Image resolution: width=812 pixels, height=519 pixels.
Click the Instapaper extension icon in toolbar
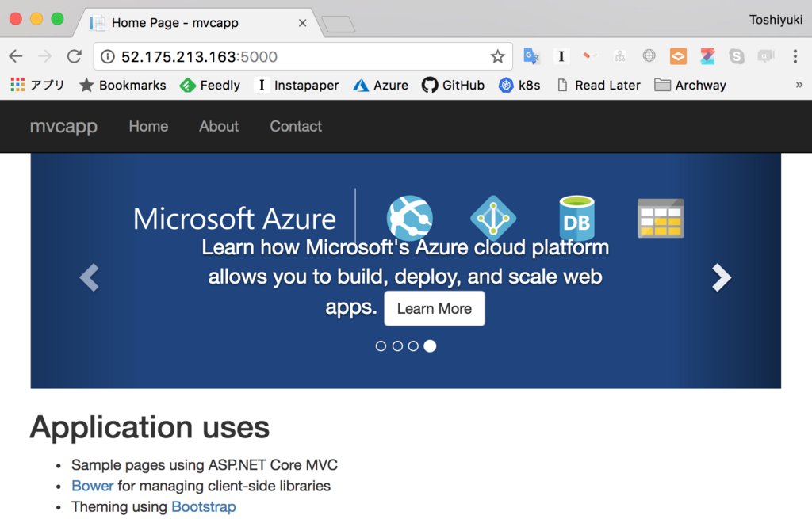click(x=561, y=56)
